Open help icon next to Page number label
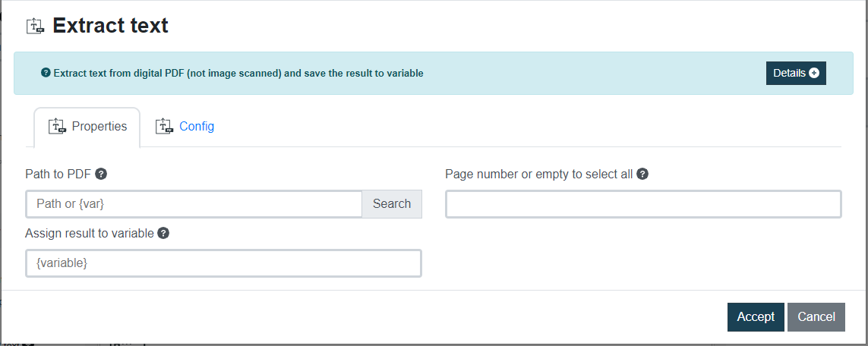 pos(642,174)
